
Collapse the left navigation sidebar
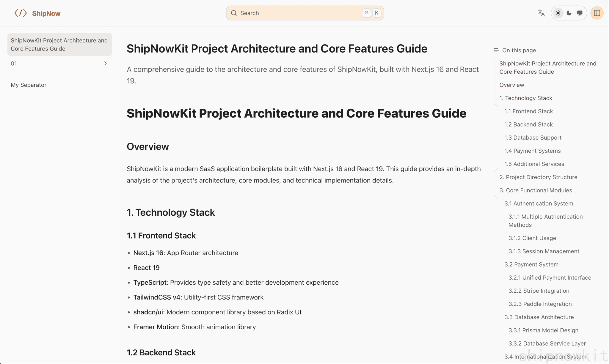click(x=597, y=13)
